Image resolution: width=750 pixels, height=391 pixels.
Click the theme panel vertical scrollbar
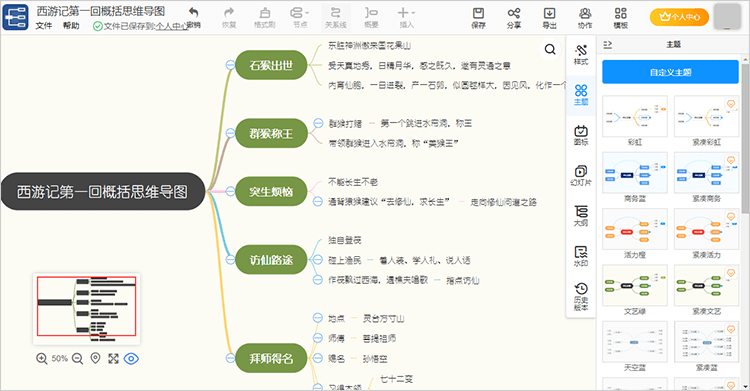(745, 139)
